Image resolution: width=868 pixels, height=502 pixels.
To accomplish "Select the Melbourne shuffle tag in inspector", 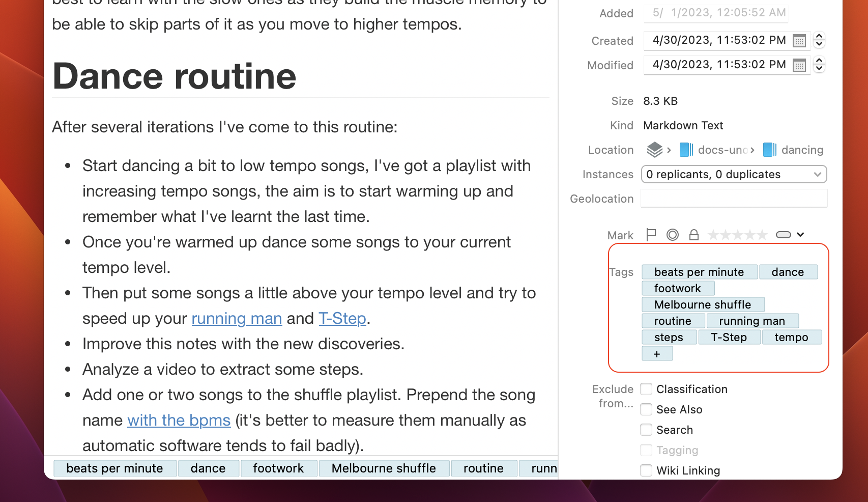I will click(x=703, y=305).
